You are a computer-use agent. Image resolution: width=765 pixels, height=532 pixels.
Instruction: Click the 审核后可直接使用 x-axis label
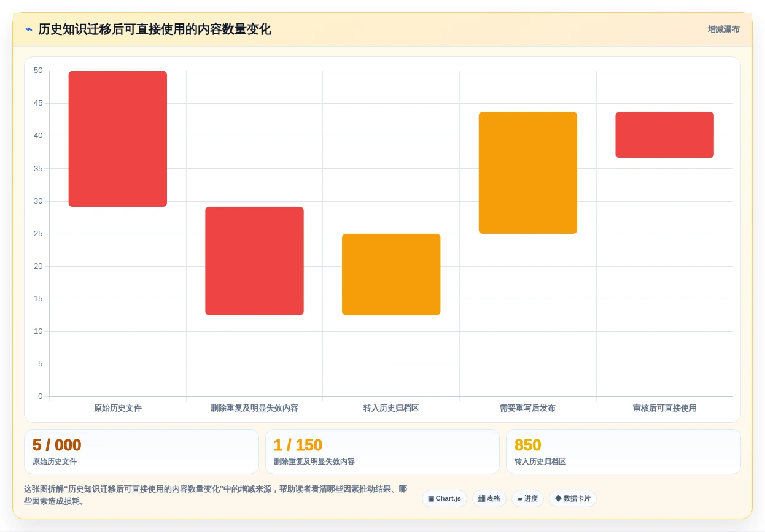[665, 408]
